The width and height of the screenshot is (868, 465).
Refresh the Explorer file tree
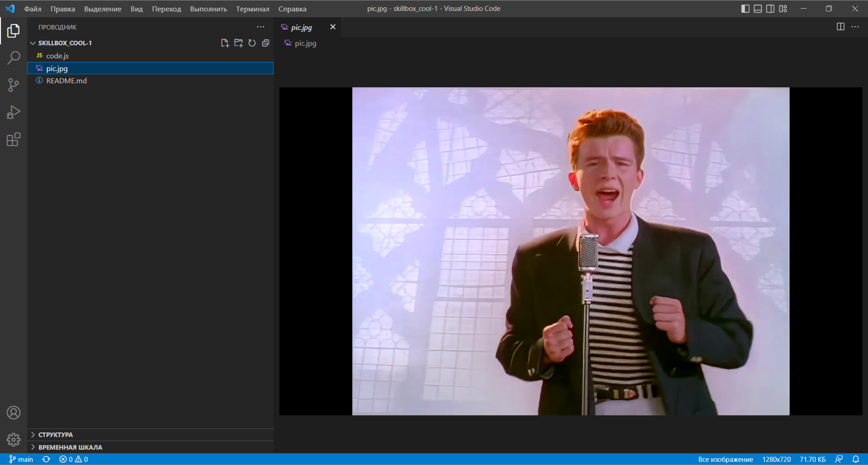252,43
